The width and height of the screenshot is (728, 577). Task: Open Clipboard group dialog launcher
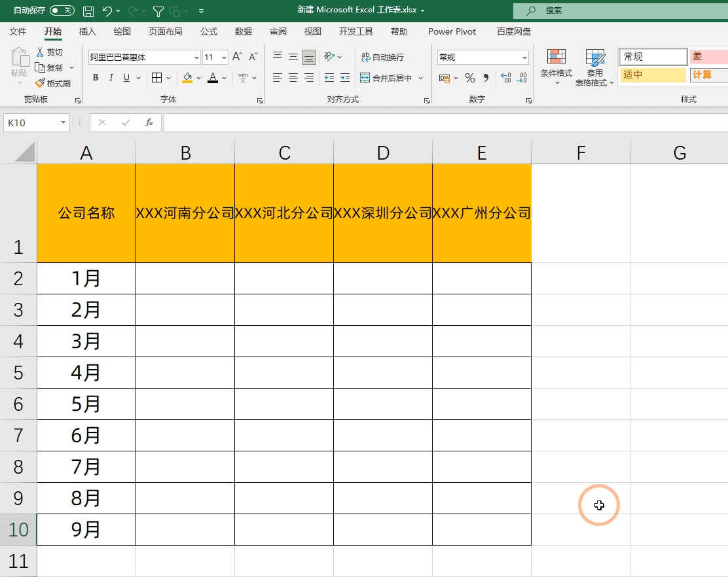point(78,100)
